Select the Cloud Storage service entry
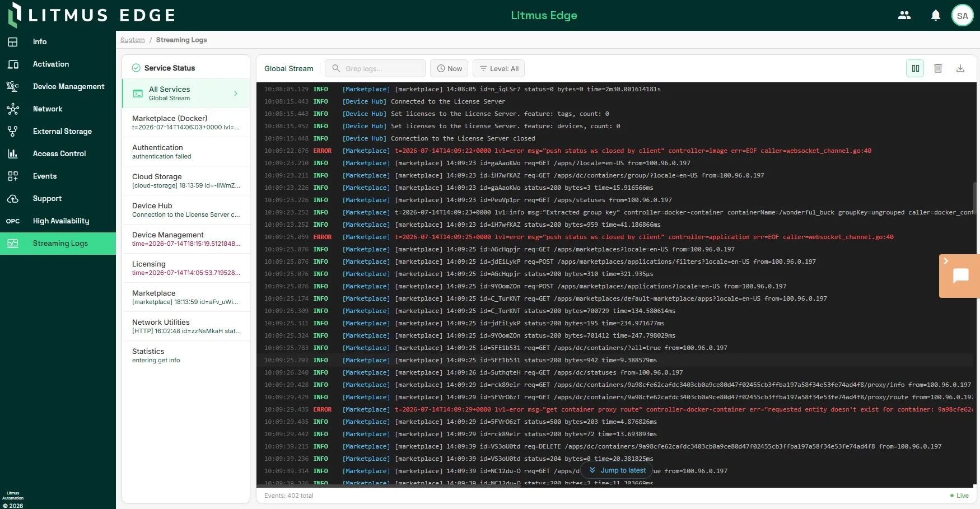This screenshot has height=509, width=980. point(186,181)
